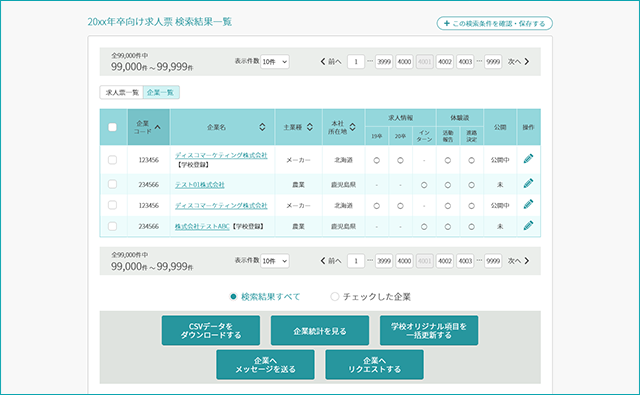
Task: Click edit pencil for 株式会社テストABC row
Action: pyautogui.click(x=528, y=225)
